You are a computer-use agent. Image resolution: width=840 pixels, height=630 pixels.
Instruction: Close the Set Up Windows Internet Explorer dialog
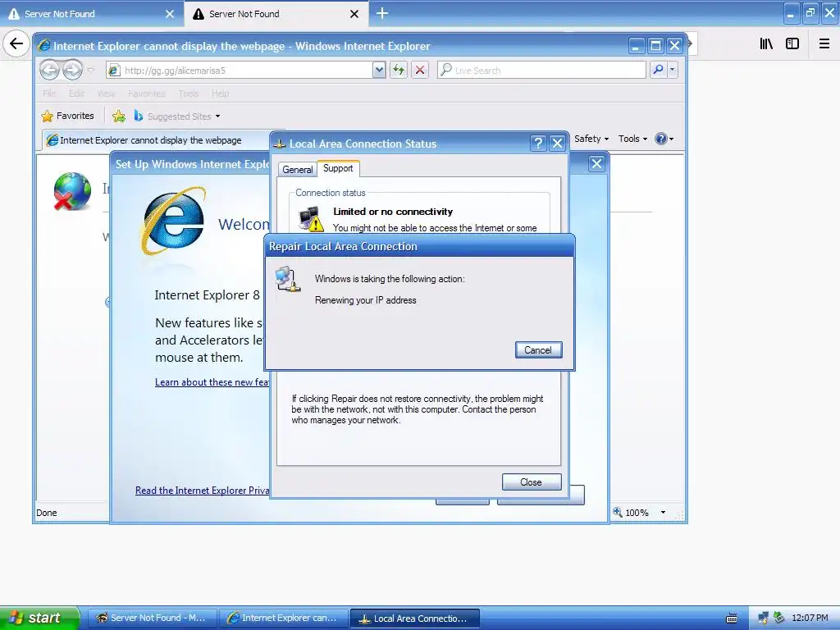pos(596,164)
